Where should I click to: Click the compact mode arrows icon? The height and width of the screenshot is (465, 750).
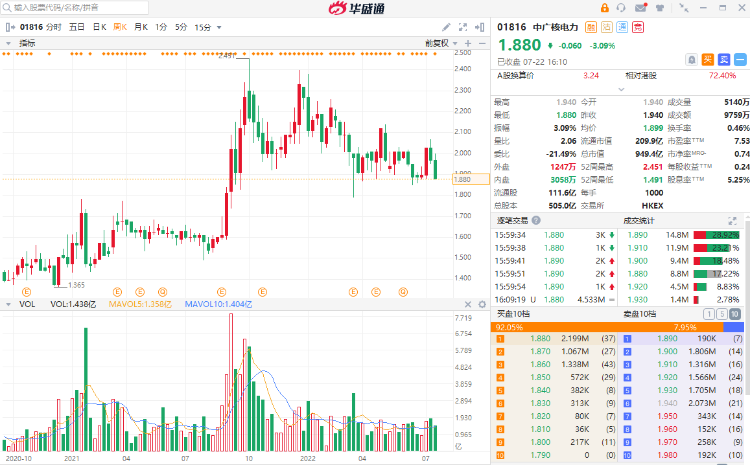[684, 8]
